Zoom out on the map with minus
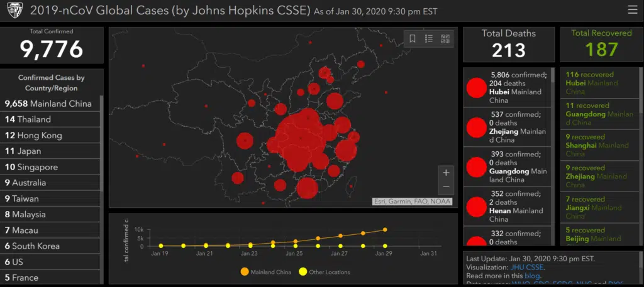This screenshot has width=644, height=287. [x=446, y=187]
